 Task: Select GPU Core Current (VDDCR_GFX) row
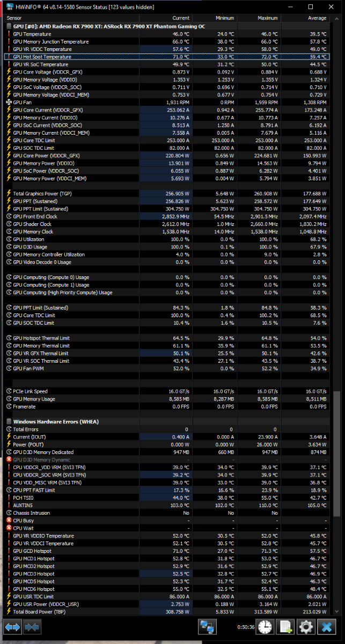168,110
